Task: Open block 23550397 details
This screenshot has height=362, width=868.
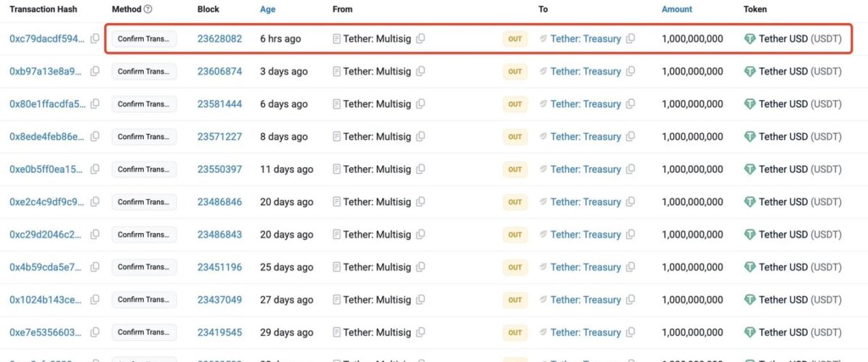Action: click(219, 169)
